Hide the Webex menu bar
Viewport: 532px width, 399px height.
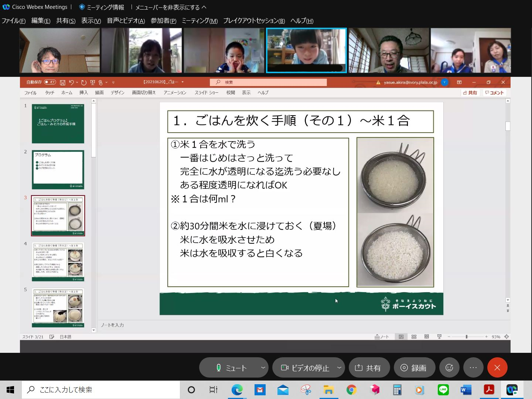[x=171, y=7]
